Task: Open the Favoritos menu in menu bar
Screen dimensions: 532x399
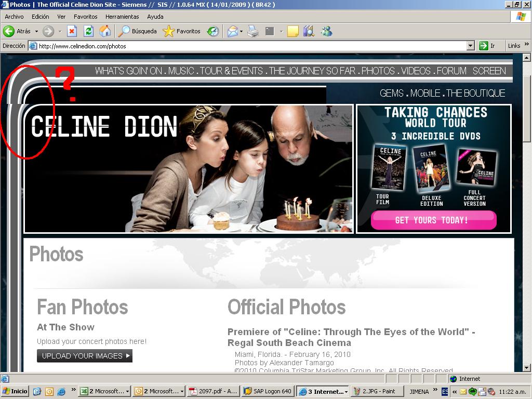Action: (x=86, y=16)
